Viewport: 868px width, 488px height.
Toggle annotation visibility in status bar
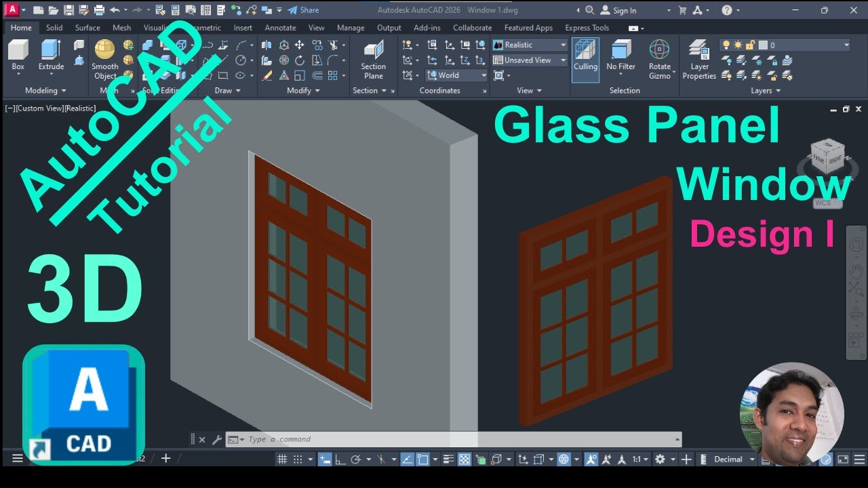click(x=590, y=460)
